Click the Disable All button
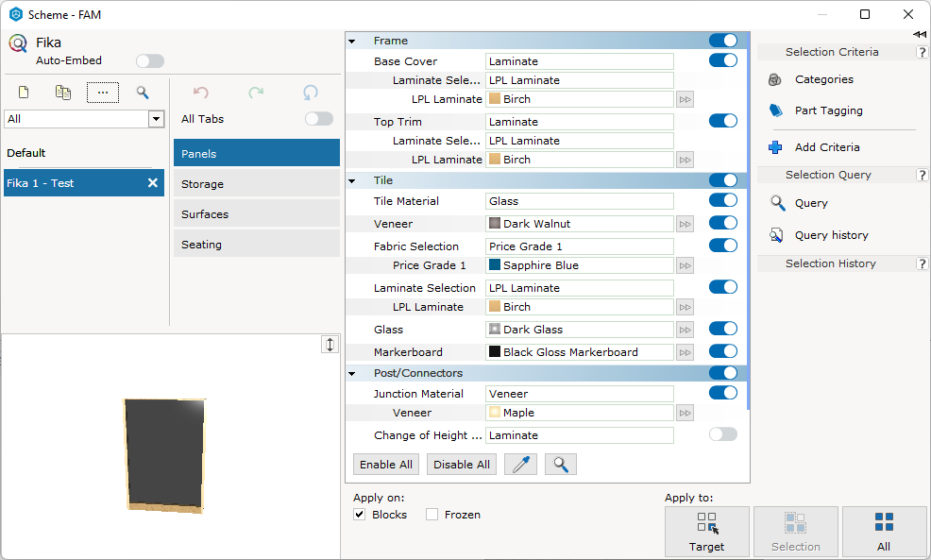This screenshot has width=931, height=560. coord(462,465)
